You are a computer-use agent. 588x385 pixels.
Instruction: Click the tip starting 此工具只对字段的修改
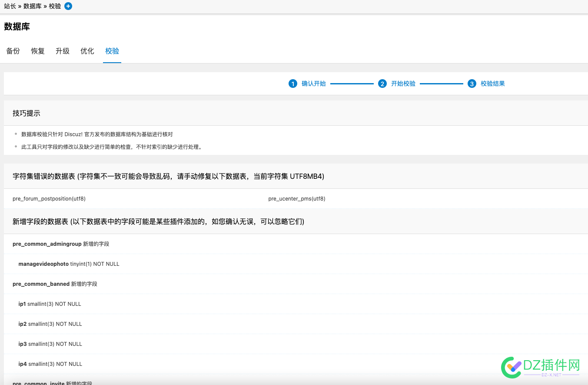click(112, 147)
